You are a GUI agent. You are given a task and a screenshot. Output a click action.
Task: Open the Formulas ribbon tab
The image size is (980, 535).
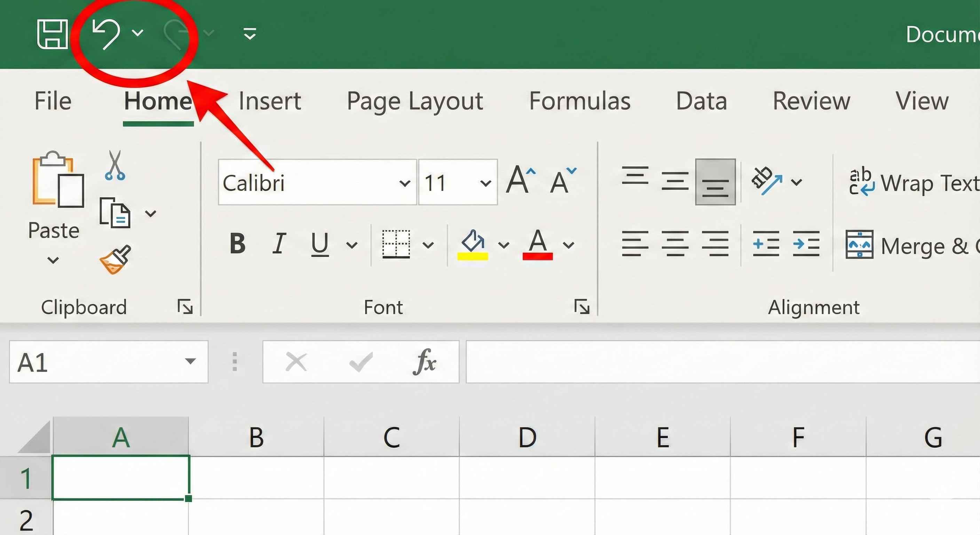click(x=579, y=101)
